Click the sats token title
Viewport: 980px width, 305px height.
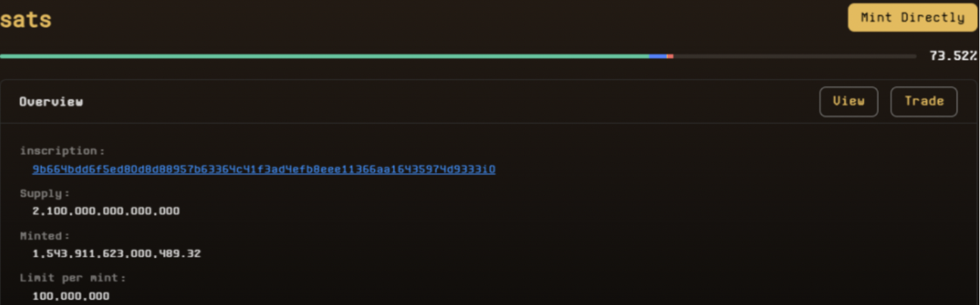click(x=26, y=19)
